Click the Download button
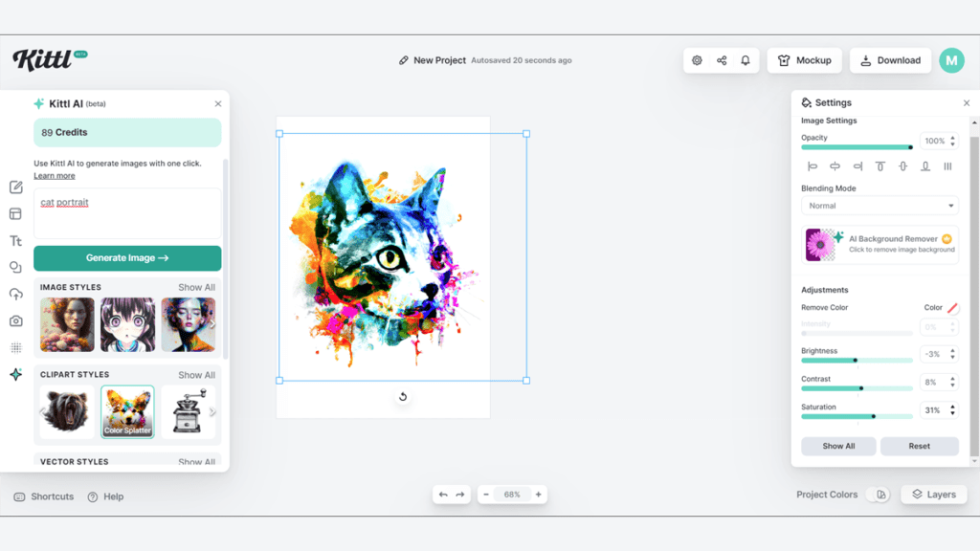 point(890,59)
